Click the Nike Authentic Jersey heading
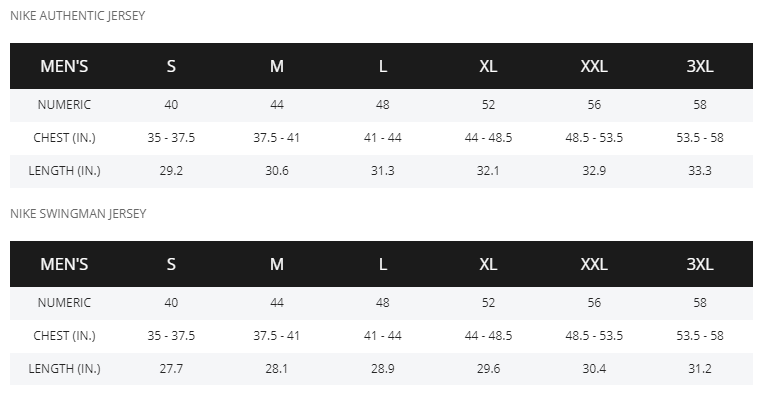The width and height of the screenshot is (771, 407). [x=78, y=16]
